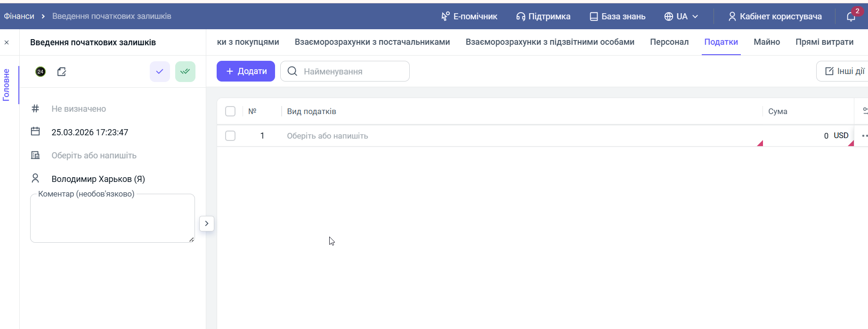Click the single checkmark save icon
868x329 pixels.
[x=160, y=72]
